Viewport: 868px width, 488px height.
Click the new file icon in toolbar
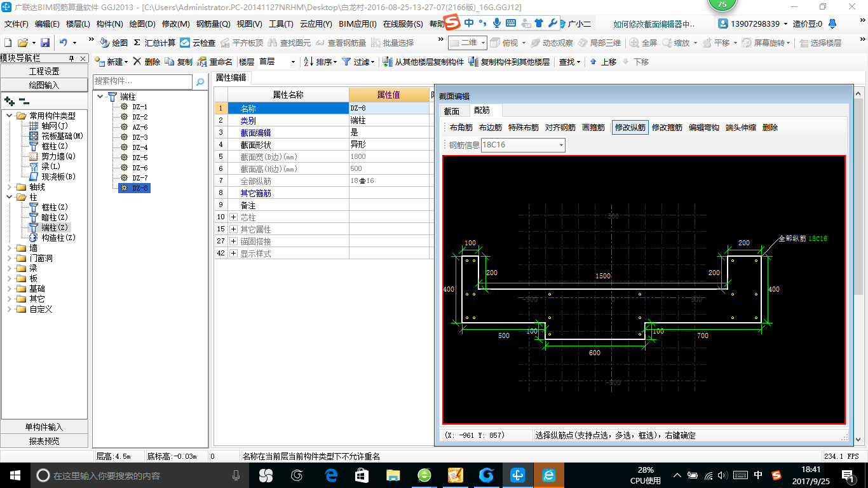point(8,43)
